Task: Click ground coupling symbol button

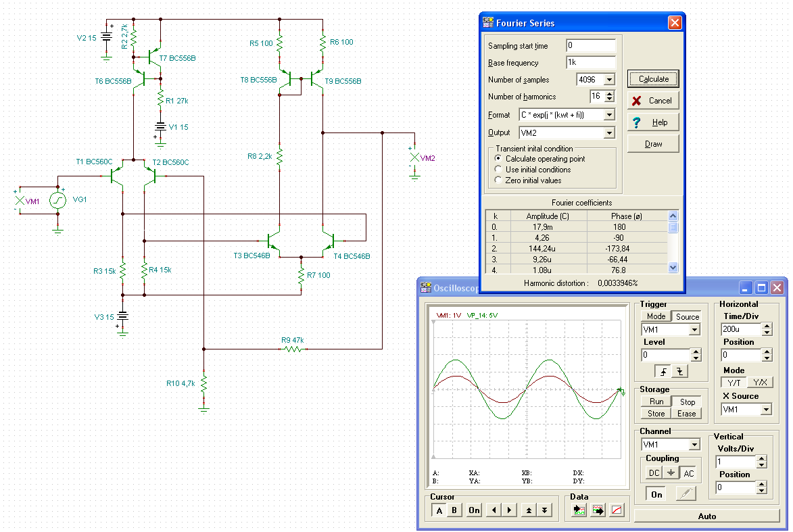Action: pyautogui.click(x=671, y=474)
